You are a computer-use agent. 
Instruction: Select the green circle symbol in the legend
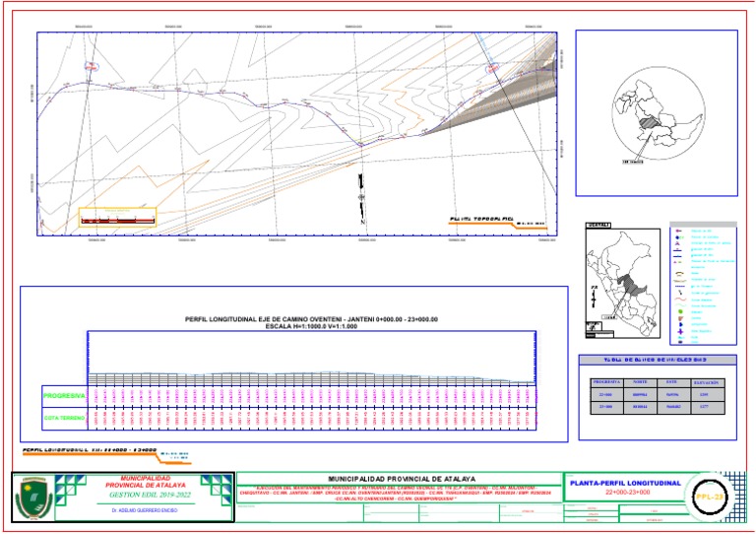(680, 312)
